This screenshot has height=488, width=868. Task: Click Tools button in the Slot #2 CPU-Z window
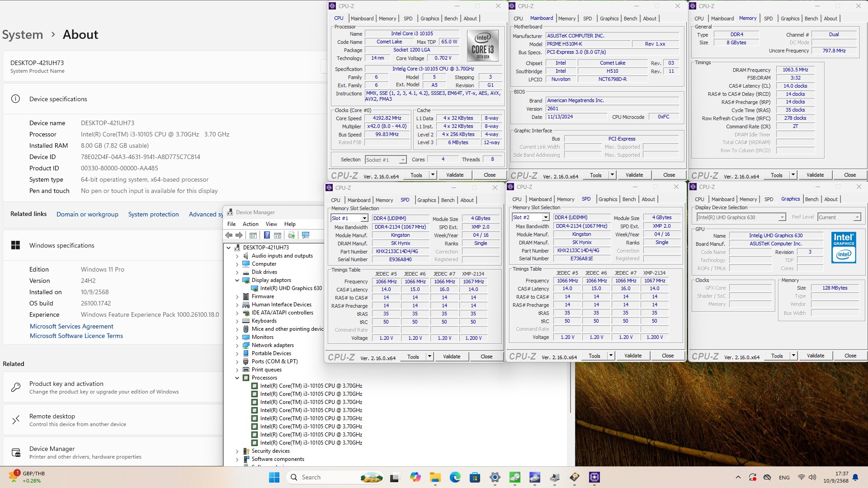(x=594, y=356)
